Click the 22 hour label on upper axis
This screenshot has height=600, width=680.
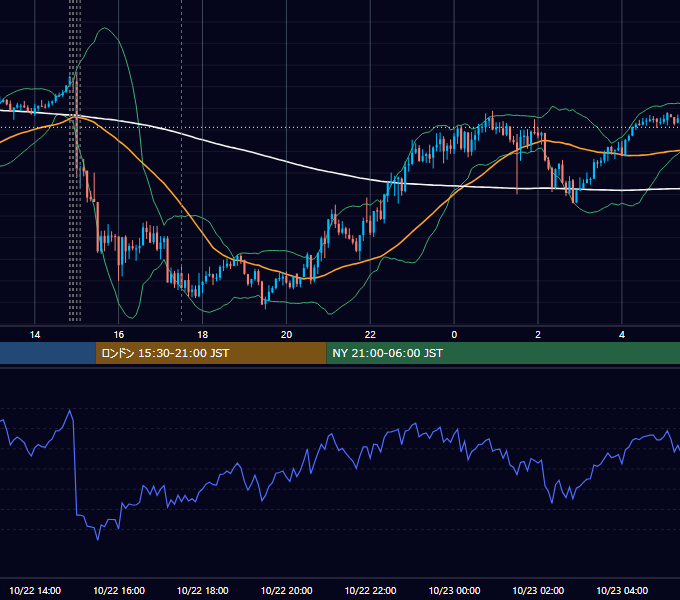(370, 335)
